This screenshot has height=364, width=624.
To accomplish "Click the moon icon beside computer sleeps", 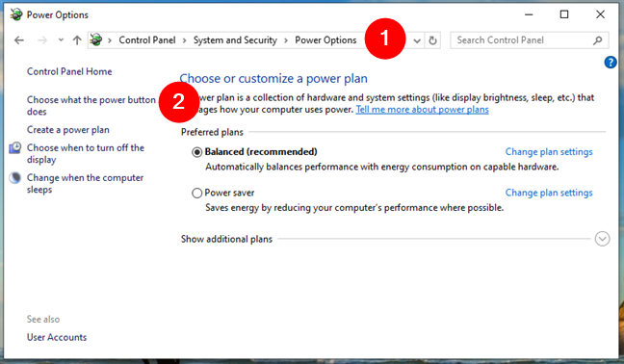I will click(15, 178).
